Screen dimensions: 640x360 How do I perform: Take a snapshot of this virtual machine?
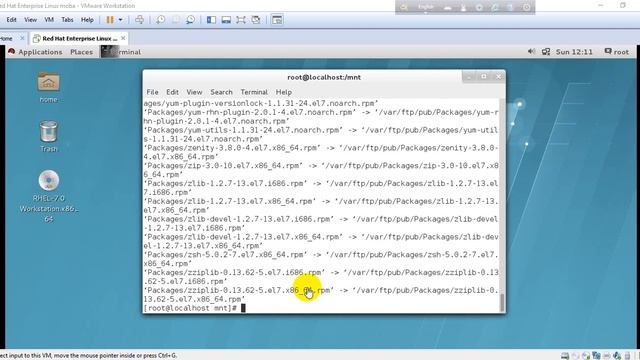[x=160, y=20]
